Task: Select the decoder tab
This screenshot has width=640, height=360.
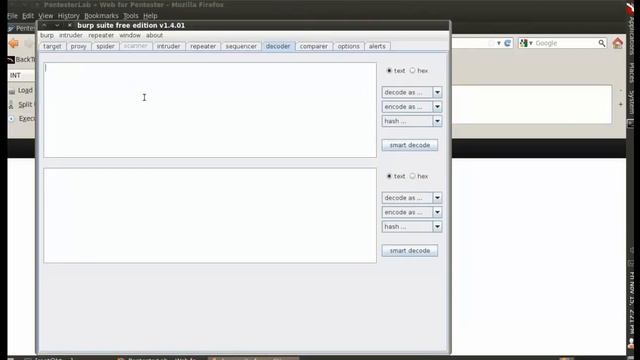Action: tap(278, 46)
